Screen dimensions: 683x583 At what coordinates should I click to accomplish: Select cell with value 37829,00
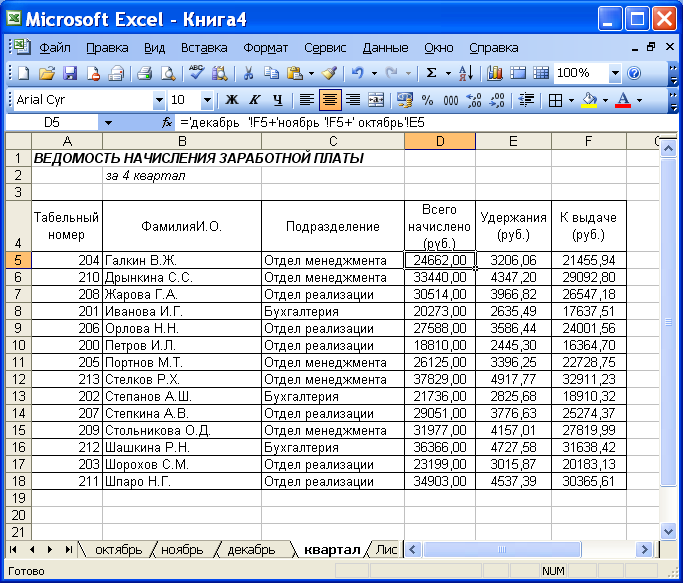tap(440, 379)
